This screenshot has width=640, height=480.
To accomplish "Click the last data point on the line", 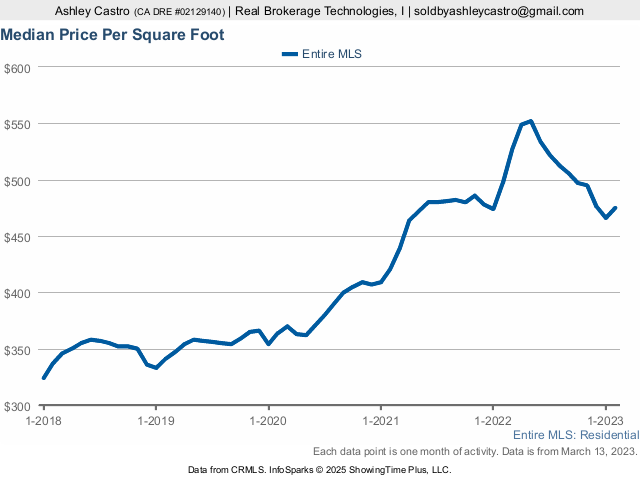I will pyautogui.click(x=615, y=208).
